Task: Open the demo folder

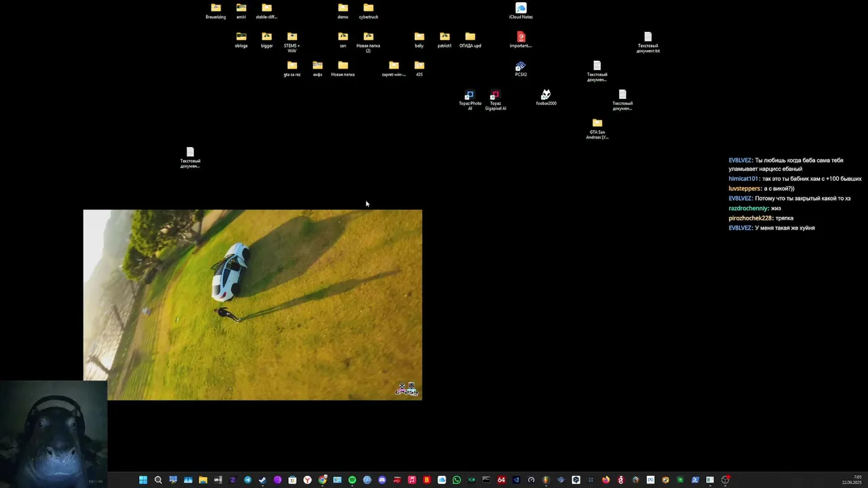Action: (x=343, y=11)
